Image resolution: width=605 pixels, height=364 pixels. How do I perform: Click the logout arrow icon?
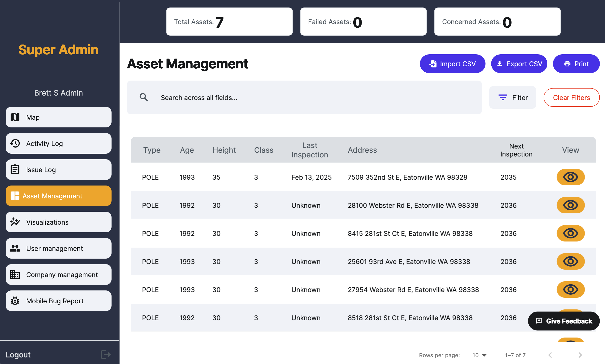[x=105, y=354]
